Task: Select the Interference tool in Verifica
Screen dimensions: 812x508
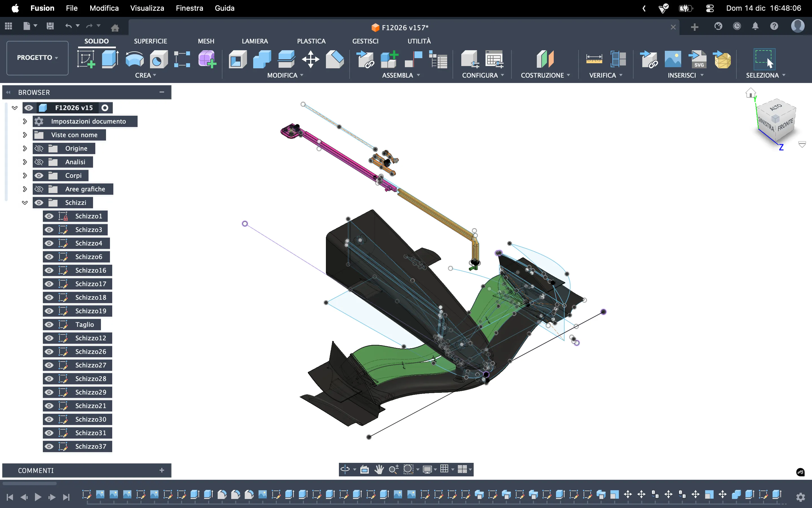Action: [618, 59]
